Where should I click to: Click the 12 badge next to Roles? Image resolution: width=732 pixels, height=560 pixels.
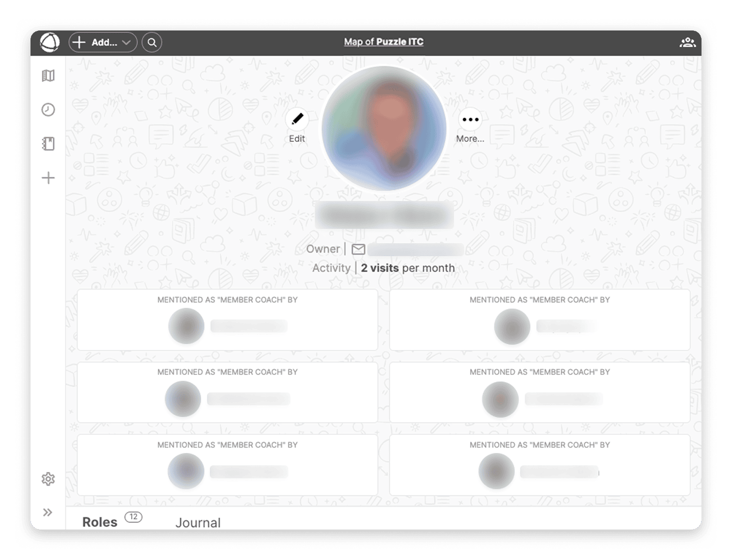coord(134,518)
